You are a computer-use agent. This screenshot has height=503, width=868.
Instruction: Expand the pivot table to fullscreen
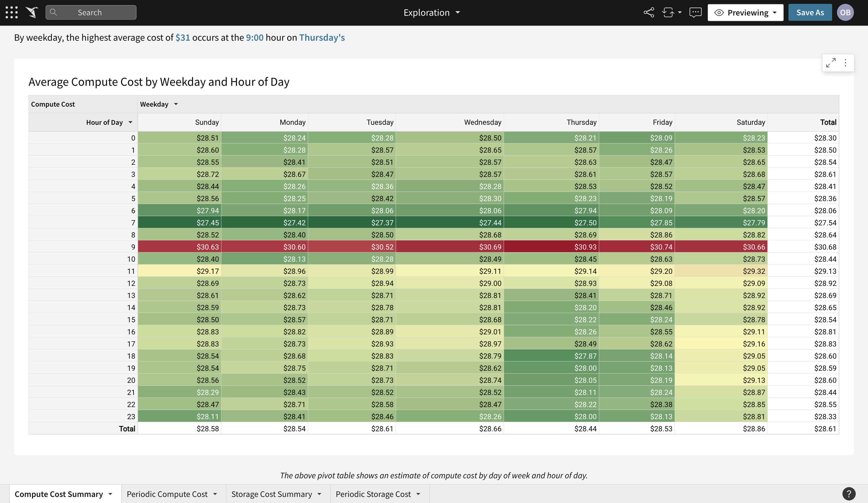[830, 63]
